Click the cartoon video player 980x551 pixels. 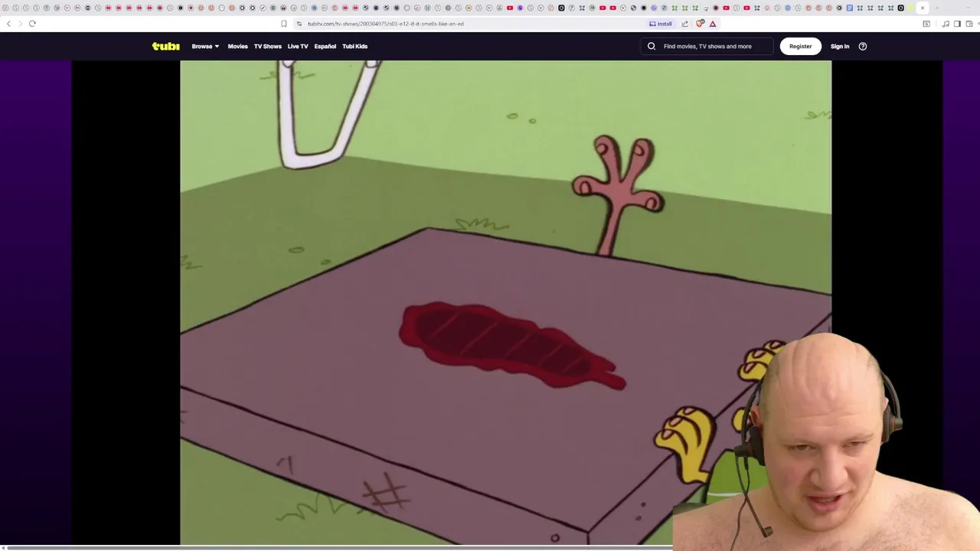[505, 303]
